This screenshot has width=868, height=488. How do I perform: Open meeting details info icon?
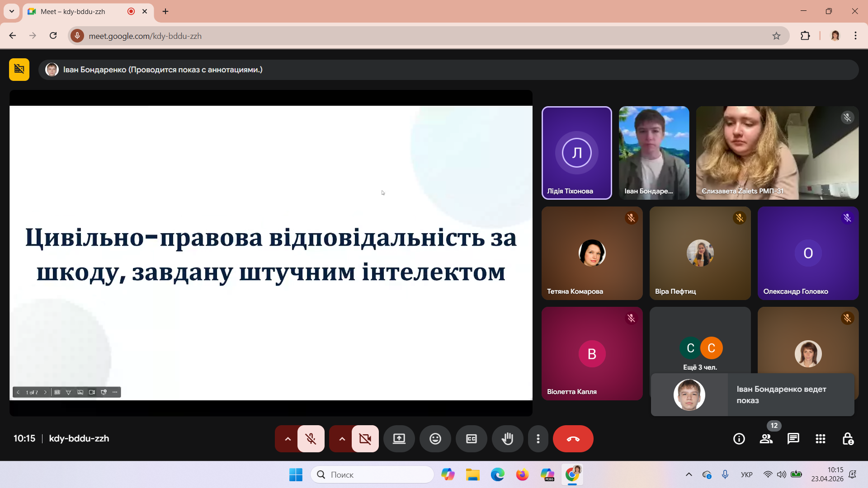point(739,439)
